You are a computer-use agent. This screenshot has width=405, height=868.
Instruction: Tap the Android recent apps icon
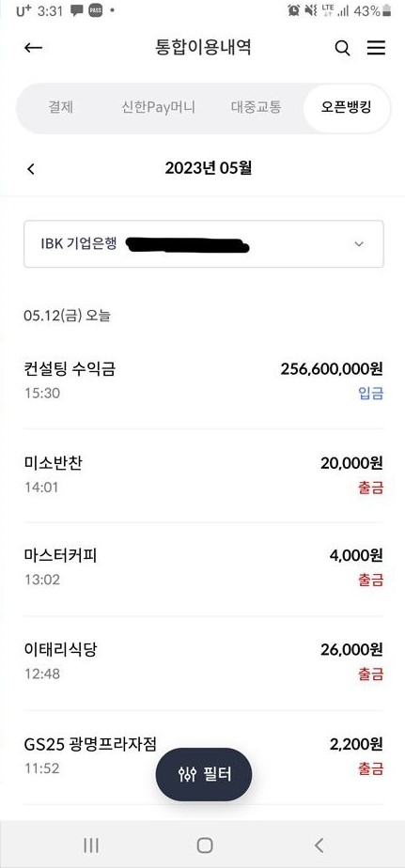click(91, 845)
